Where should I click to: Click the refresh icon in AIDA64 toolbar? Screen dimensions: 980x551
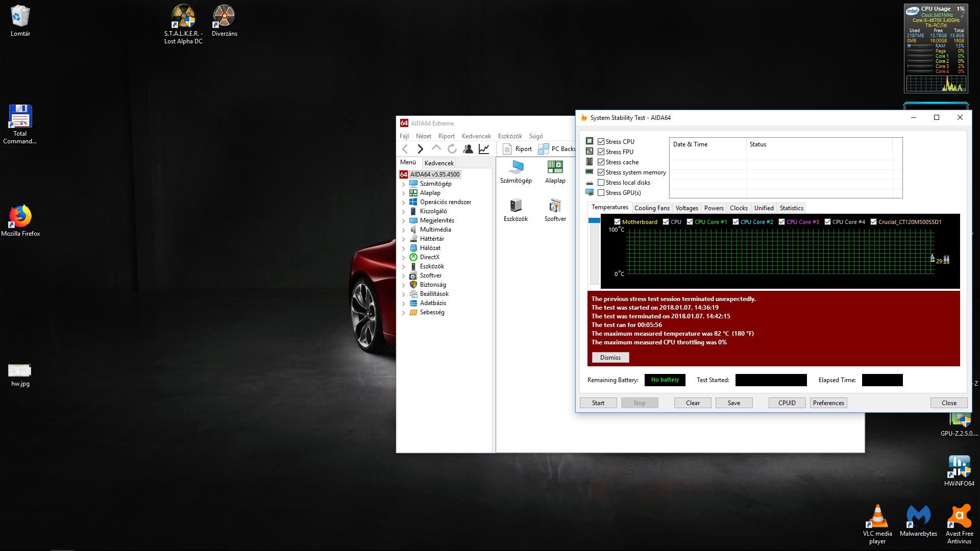(x=452, y=149)
